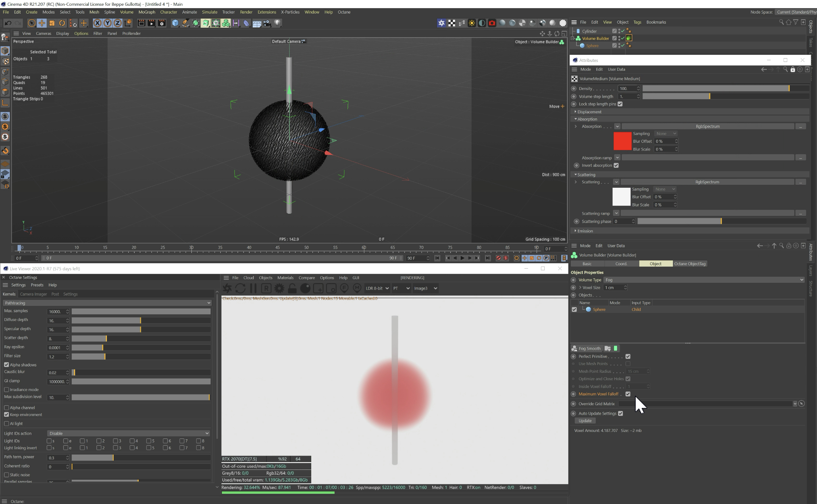Add a light with the lightbulb icon
817x504 pixels.
point(277,23)
